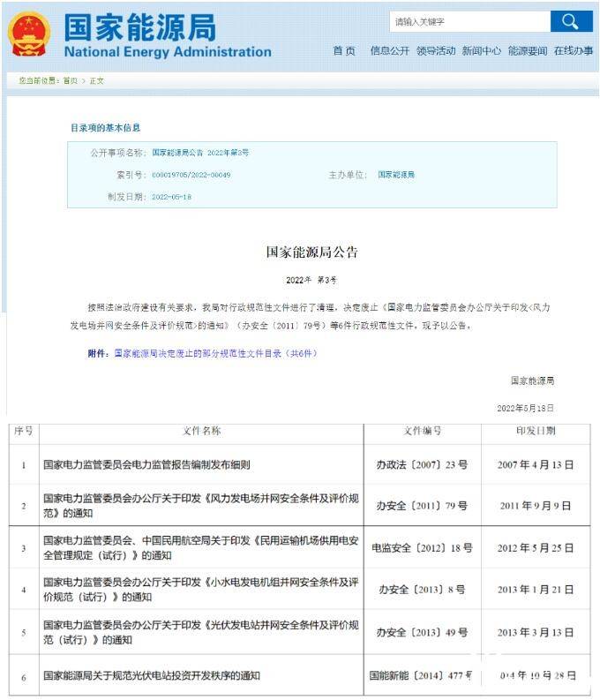The image size is (600, 700).
Task: Click 国家能源局 beside 主办单位
Action: pyautogui.click(x=396, y=175)
